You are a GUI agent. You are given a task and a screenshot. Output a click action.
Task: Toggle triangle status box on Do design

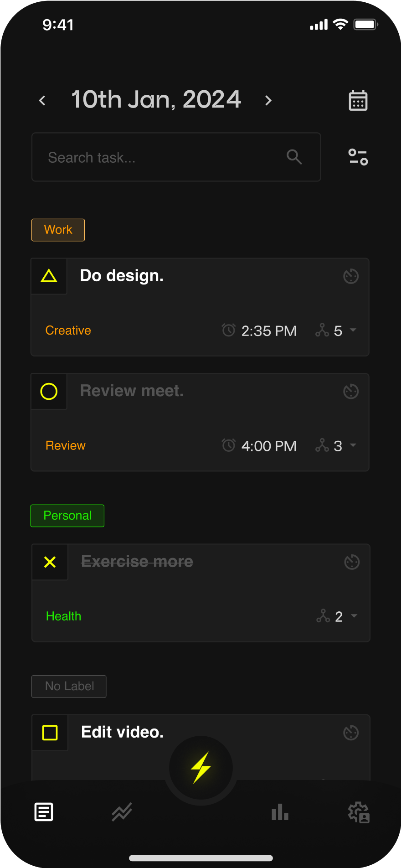(x=49, y=276)
